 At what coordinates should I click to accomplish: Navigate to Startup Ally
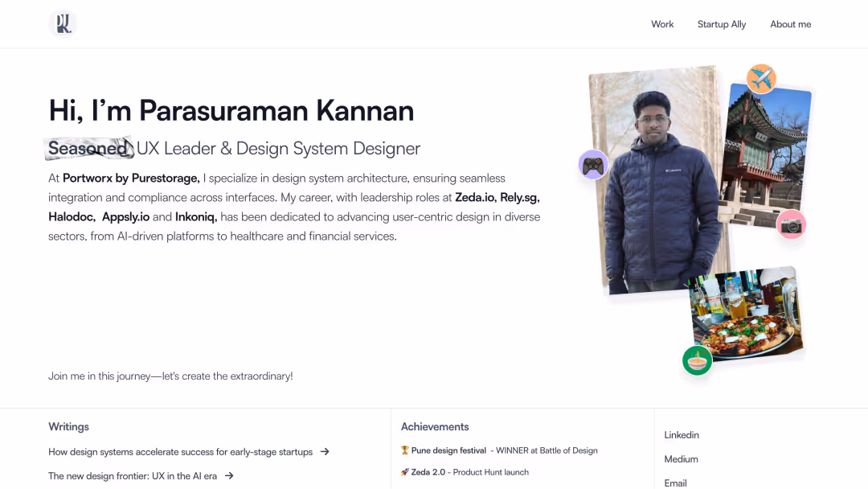click(x=721, y=24)
